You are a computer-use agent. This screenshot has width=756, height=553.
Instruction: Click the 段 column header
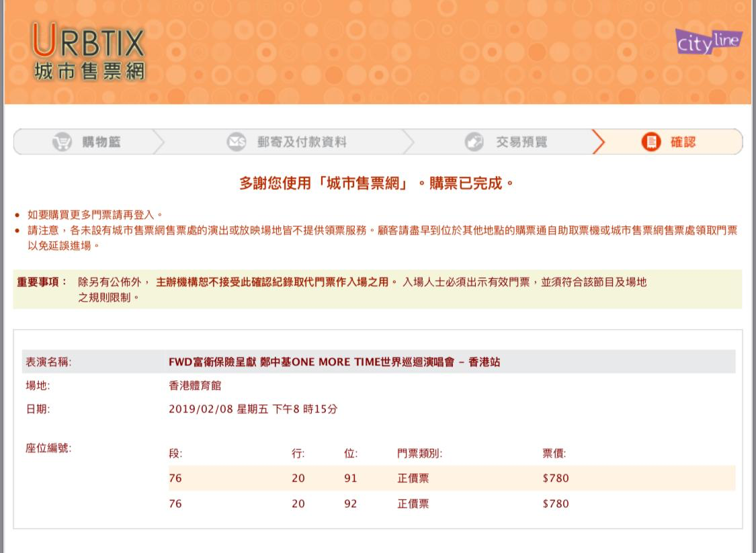175,454
